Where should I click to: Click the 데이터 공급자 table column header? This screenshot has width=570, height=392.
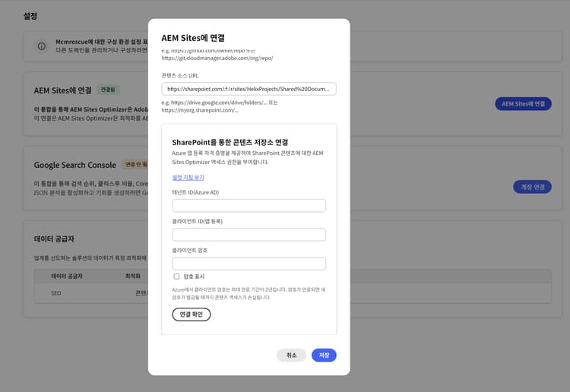(67, 276)
